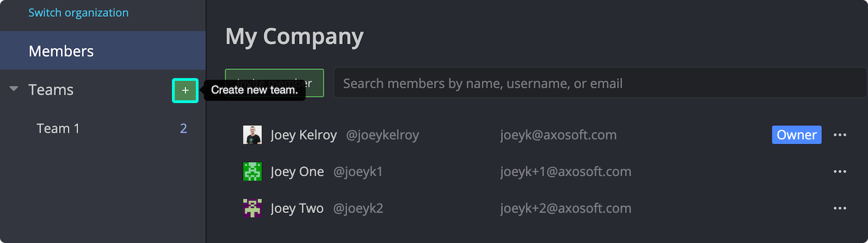
Task: Select the Joey Kelroy member name
Action: point(304,135)
